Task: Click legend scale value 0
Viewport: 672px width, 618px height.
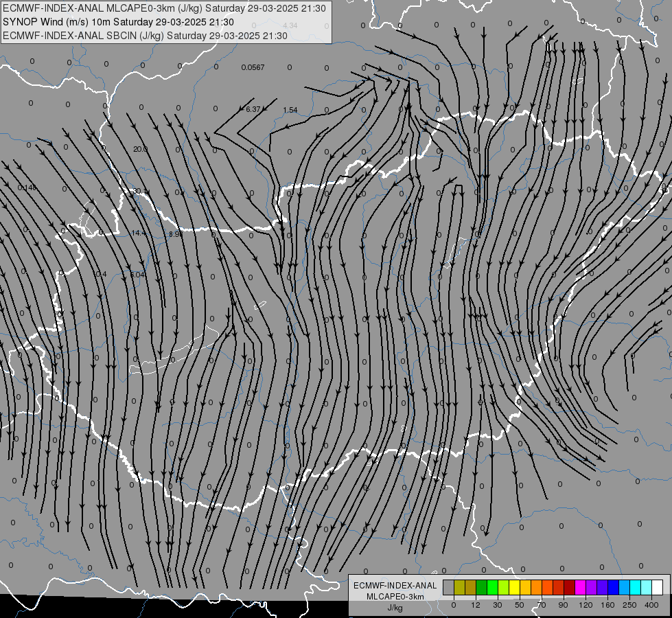Action: [x=454, y=605]
